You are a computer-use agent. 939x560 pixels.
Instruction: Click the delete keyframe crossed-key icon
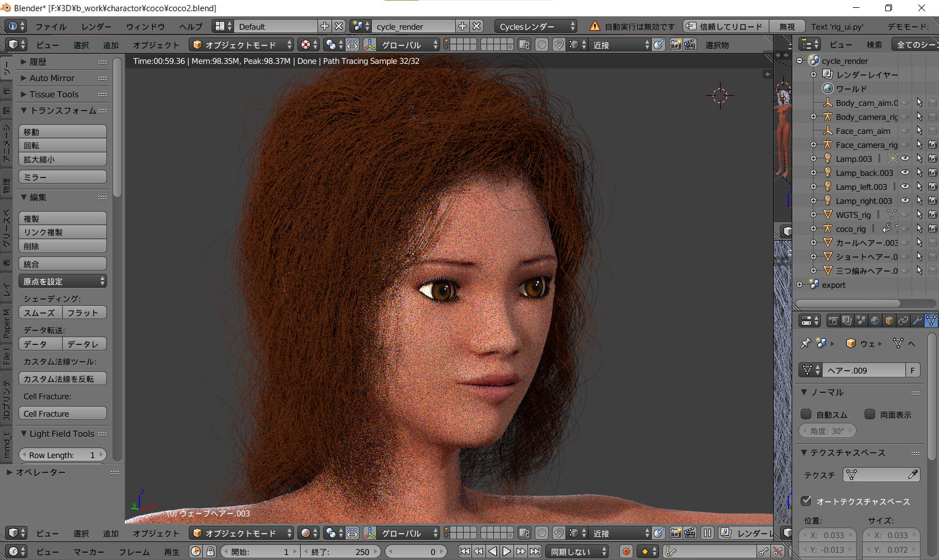pyautogui.click(x=778, y=552)
